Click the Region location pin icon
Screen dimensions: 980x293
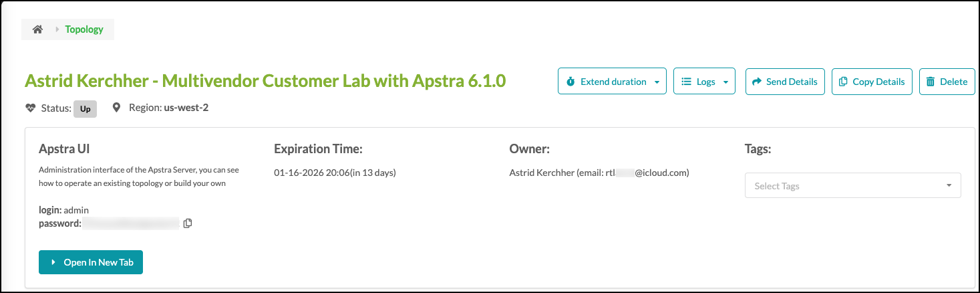(117, 108)
